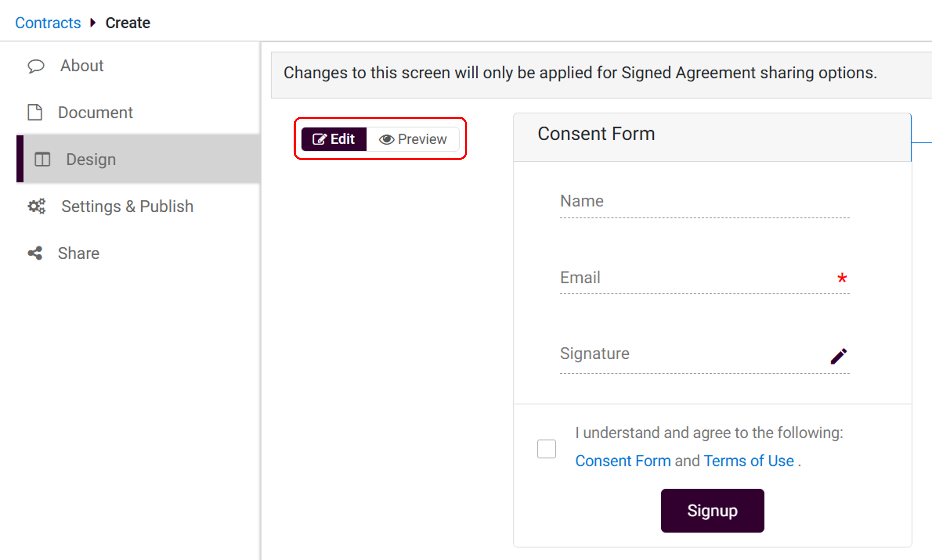The height and width of the screenshot is (560, 932).
Task: Click the breadcrumb arrow after Contracts
Action: coord(93,23)
